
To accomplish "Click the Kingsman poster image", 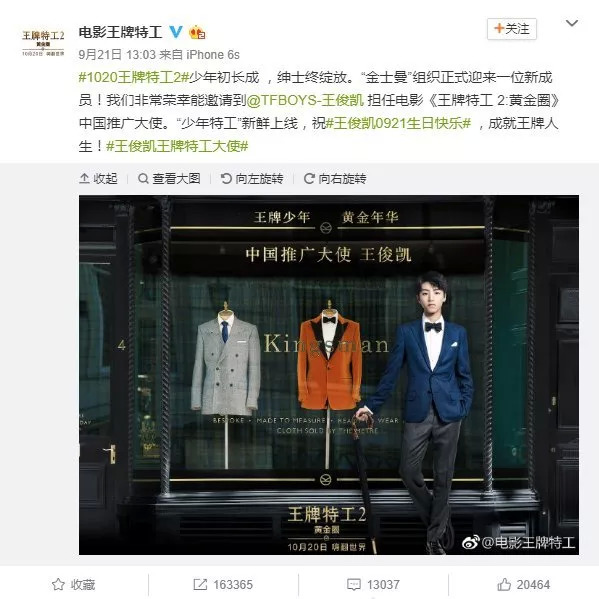I will (x=329, y=375).
